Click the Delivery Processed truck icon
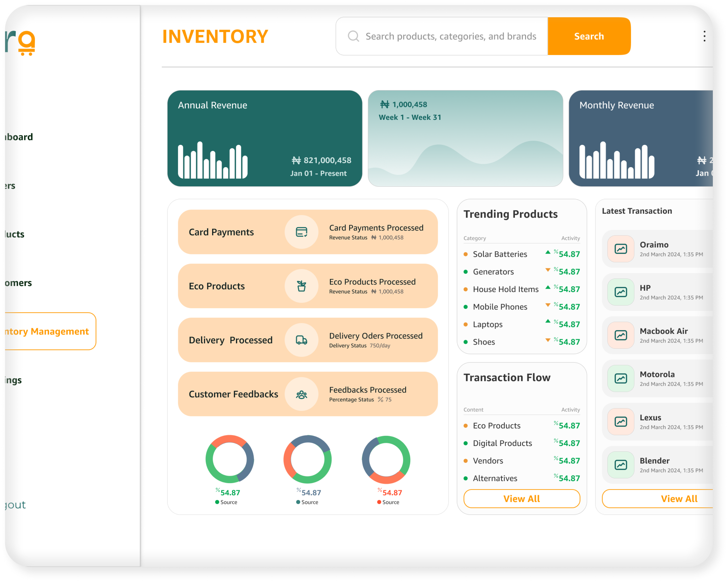The height and width of the screenshot is (582, 728). [301, 340]
